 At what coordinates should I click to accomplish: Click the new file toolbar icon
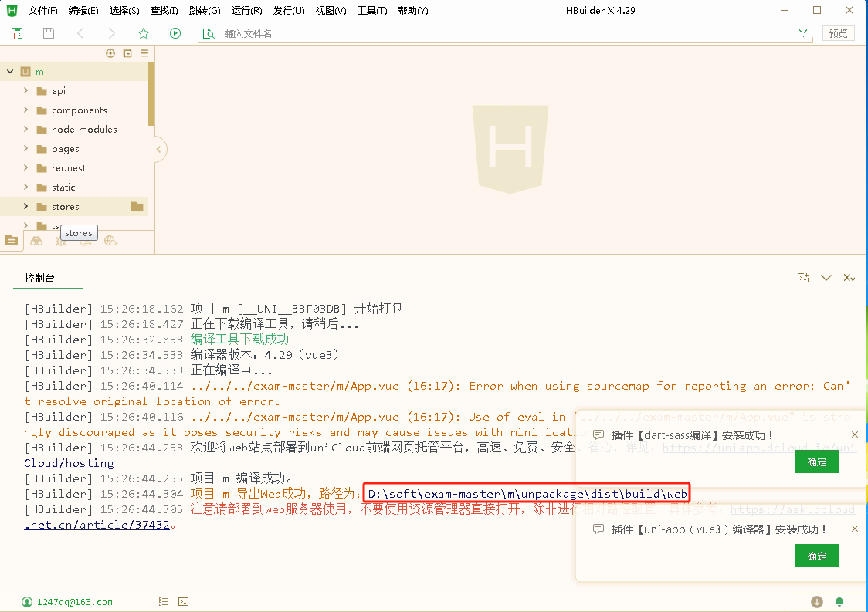[x=17, y=33]
